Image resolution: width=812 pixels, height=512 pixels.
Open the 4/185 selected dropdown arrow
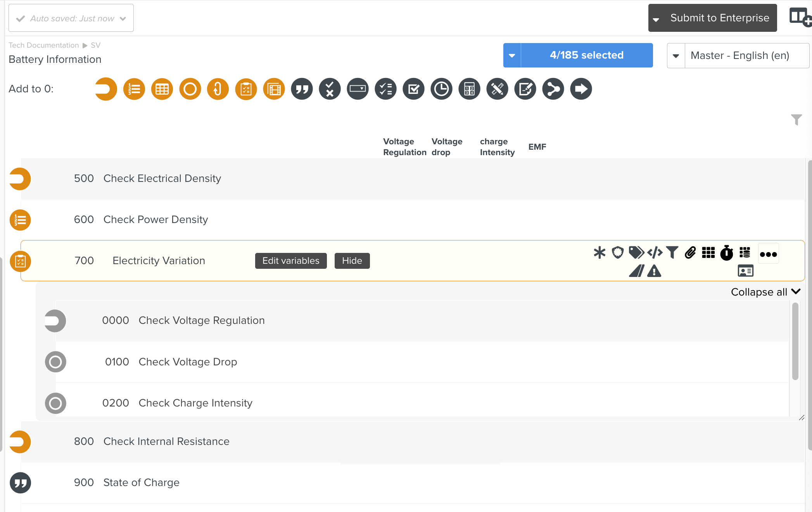[x=512, y=55]
